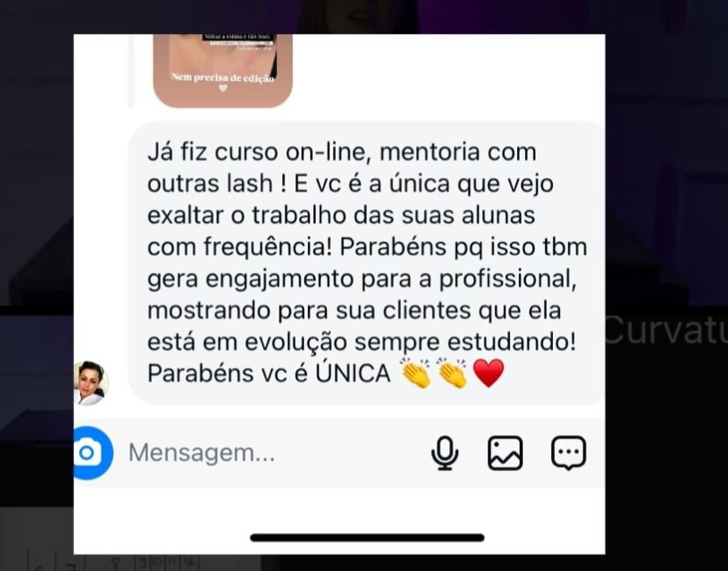Tap the white heart on story thumbnail
This screenshot has height=571, width=728.
coord(222,88)
